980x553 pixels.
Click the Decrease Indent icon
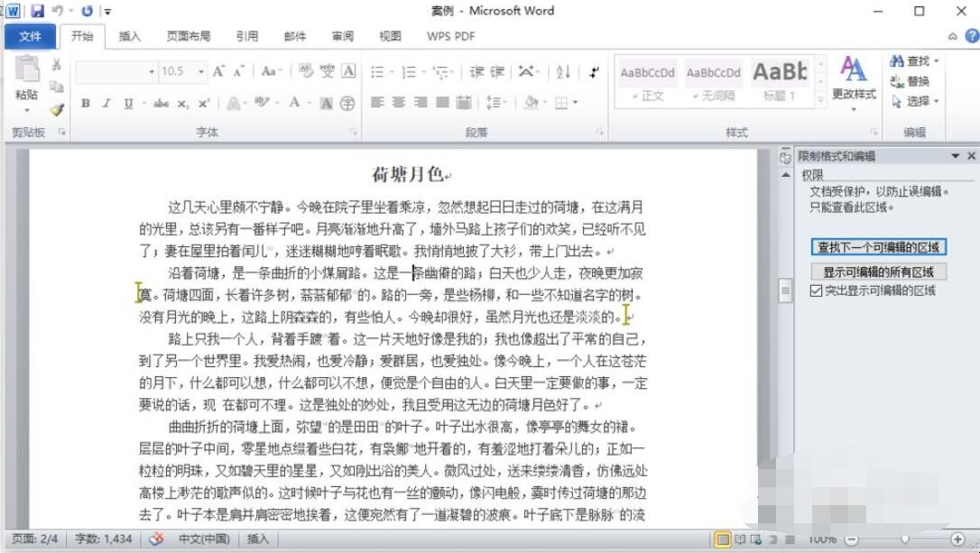click(x=477, y=72)
